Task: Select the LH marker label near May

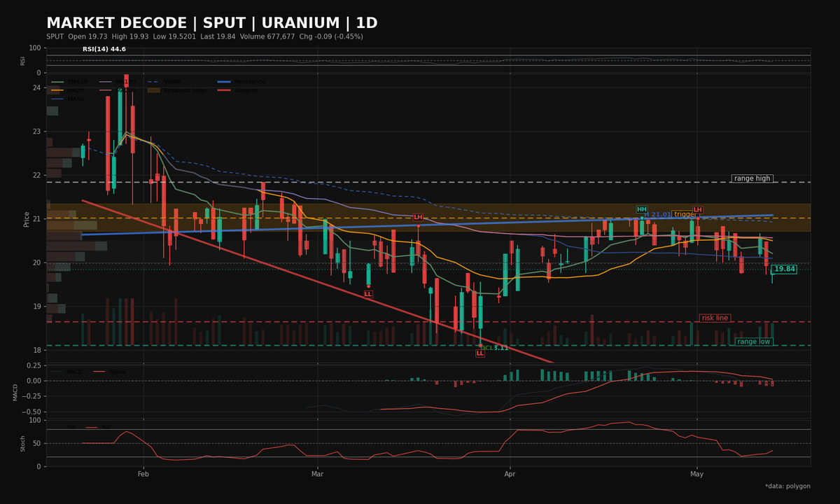Action: click(x=697, y=209)
